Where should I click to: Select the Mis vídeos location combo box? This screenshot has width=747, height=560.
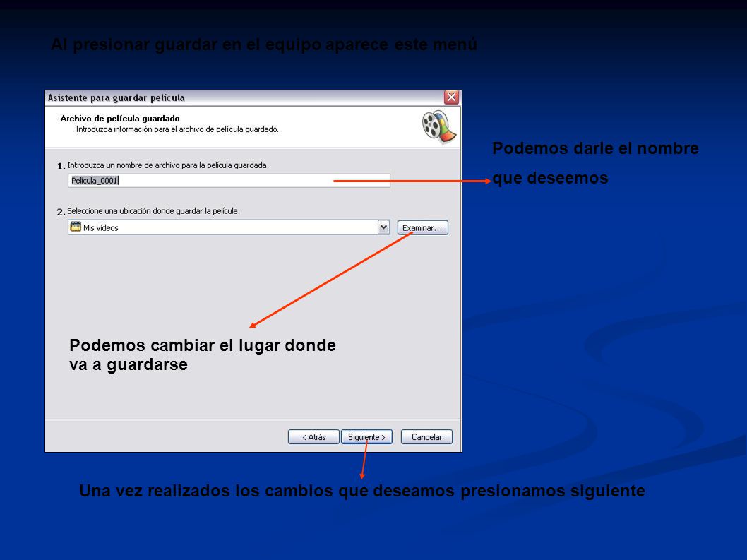click(229, 227)
